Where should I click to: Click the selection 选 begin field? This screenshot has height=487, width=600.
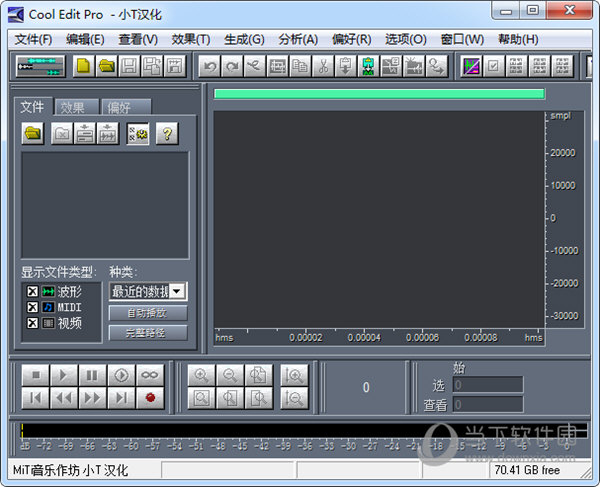(488, 384)
